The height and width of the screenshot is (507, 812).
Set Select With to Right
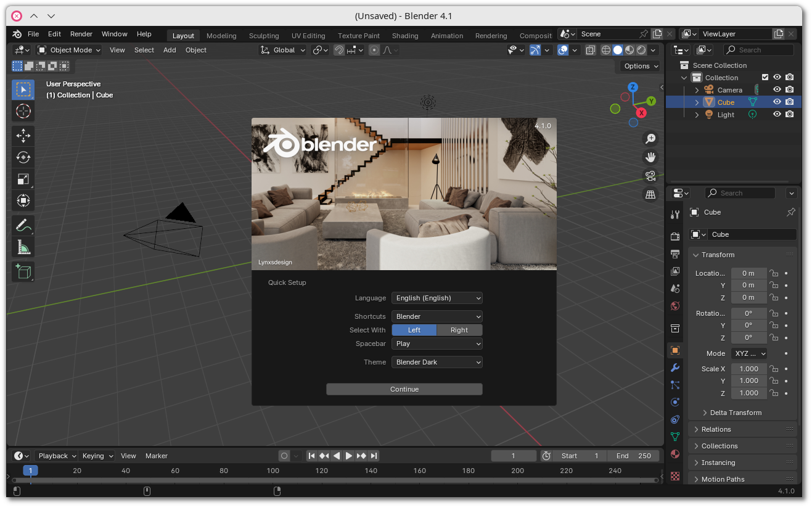[459, 330]
